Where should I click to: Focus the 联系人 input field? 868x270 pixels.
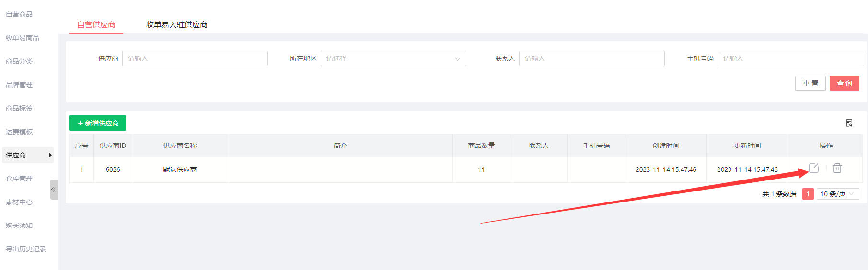point(591,58)
